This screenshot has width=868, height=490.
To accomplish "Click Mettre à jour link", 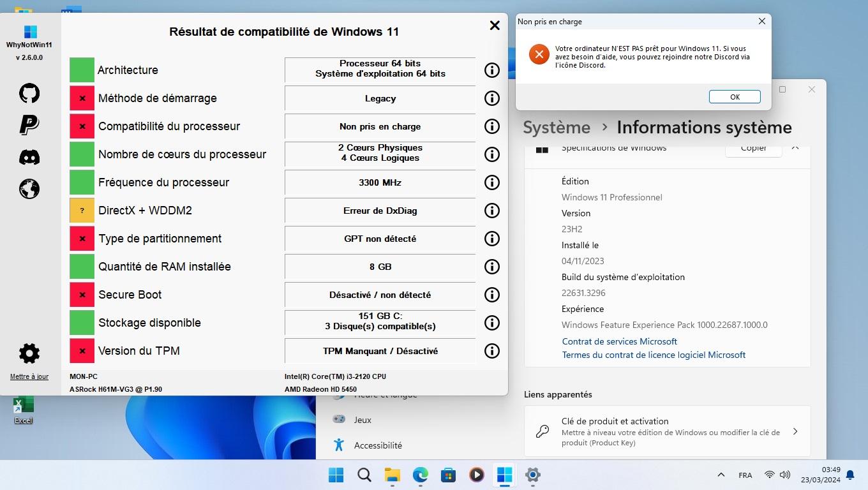I will point(29,376).
